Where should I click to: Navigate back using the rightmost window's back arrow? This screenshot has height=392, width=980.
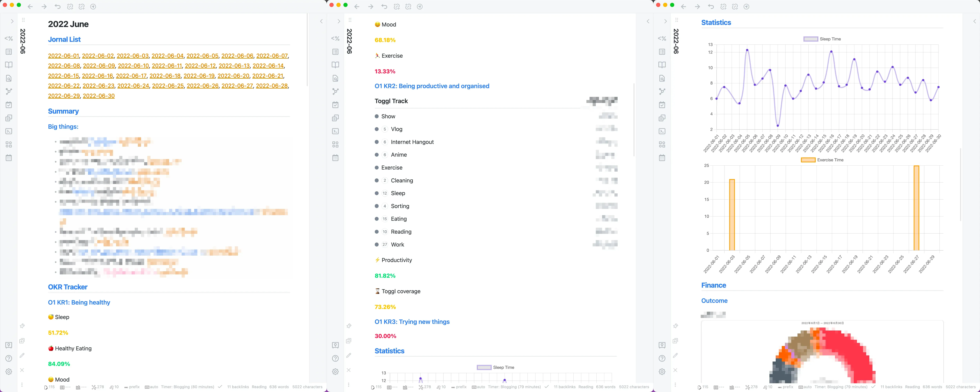click(683, 7)
